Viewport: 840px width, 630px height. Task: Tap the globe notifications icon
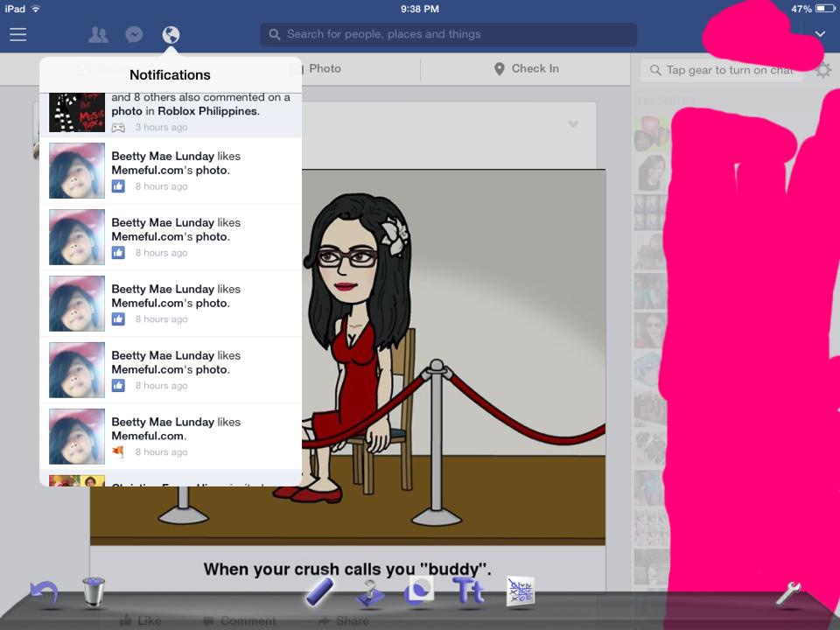pyautogui.click(x=171, y=35)
